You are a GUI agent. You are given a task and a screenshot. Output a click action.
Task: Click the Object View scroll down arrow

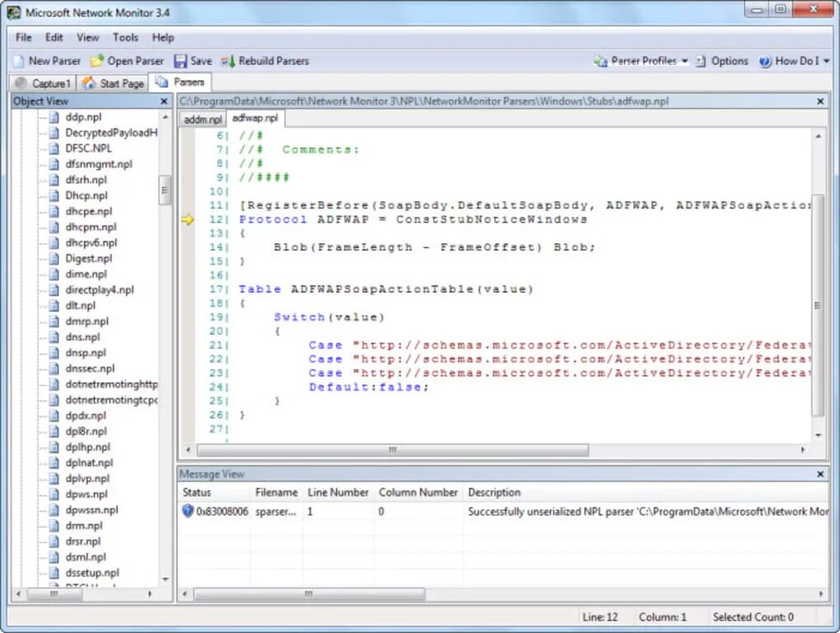(x=165, y=579)
